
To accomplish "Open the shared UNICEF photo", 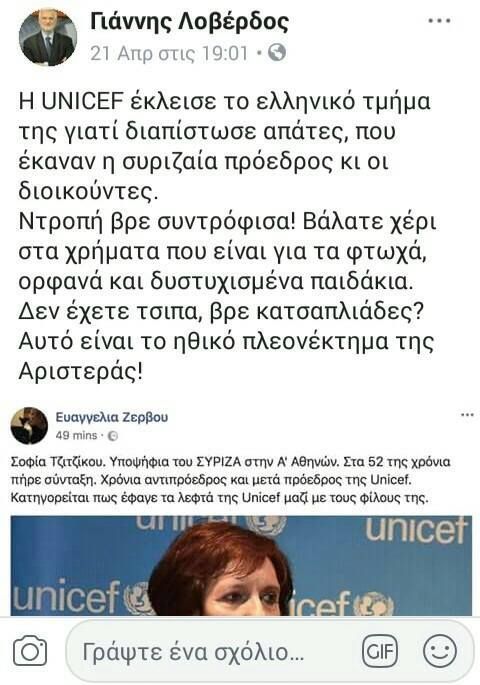I will pyautogui.click(x=241, y=566).
